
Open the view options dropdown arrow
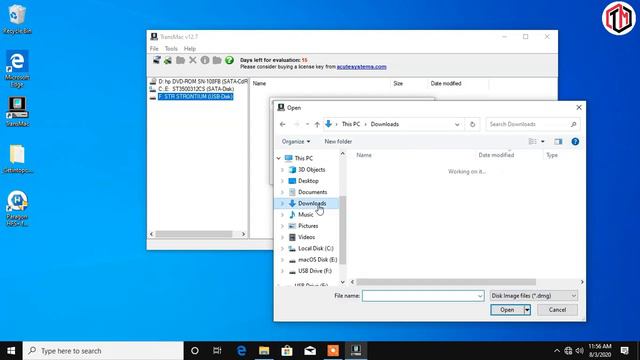(542, 142)
